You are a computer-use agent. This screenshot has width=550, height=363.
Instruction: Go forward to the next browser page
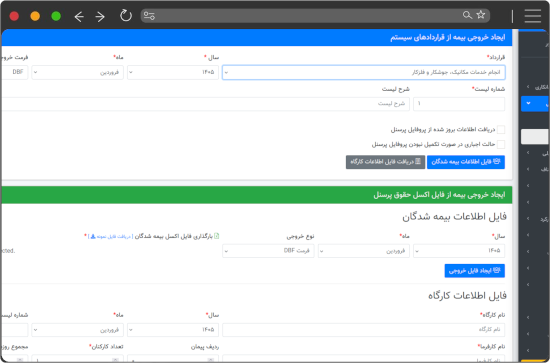[x=100, y=16]
